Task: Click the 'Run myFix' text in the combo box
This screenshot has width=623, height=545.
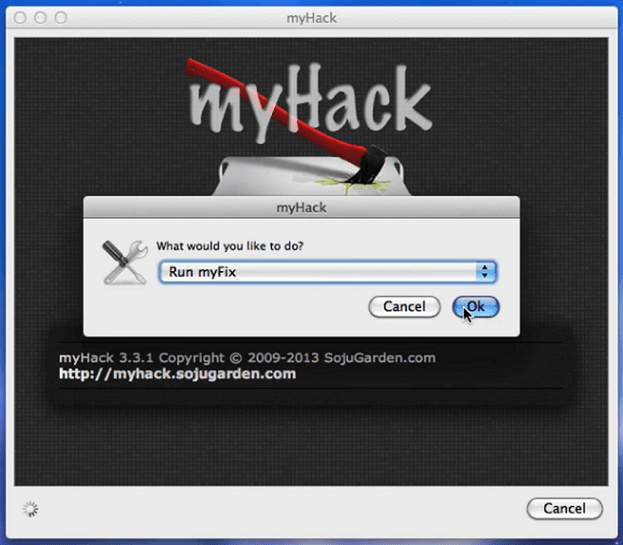Action: [202, 272]
